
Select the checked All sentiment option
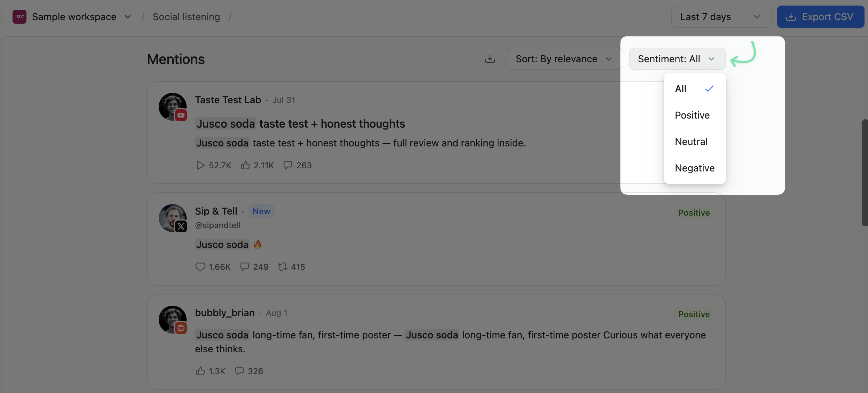695,89
